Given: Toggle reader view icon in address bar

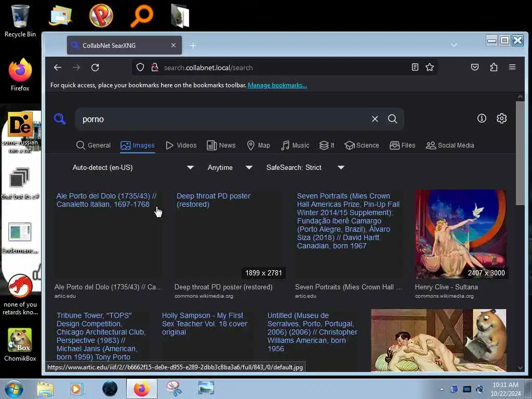Looking at the screenshot, I should (415, 67).
